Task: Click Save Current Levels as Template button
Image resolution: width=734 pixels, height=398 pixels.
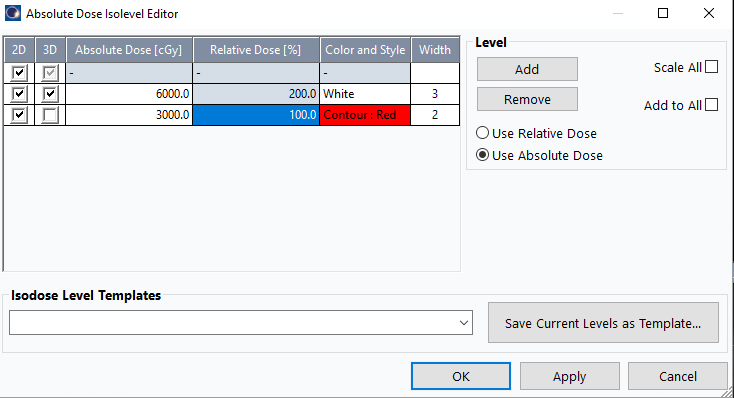Action: coord(603,323)
